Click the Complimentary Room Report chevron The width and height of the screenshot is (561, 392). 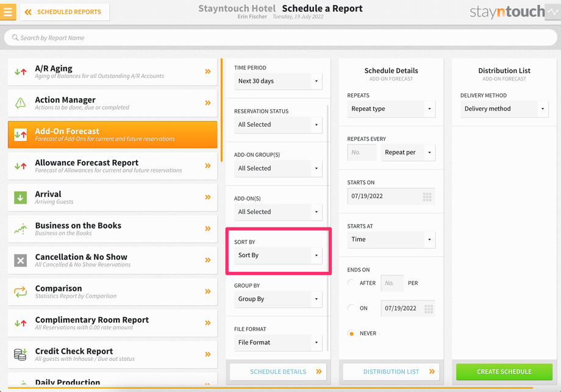pos(207,323)
